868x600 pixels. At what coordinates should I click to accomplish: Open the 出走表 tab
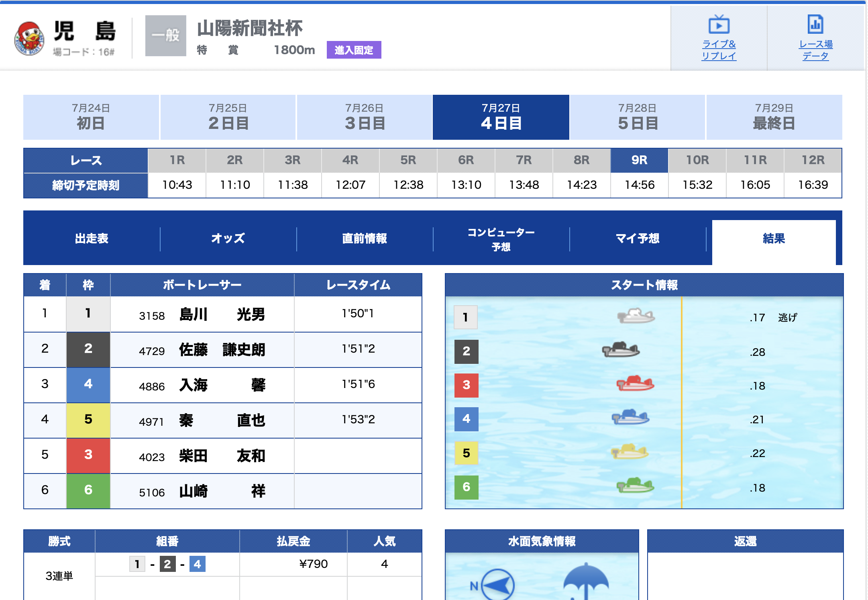[92, 238]
